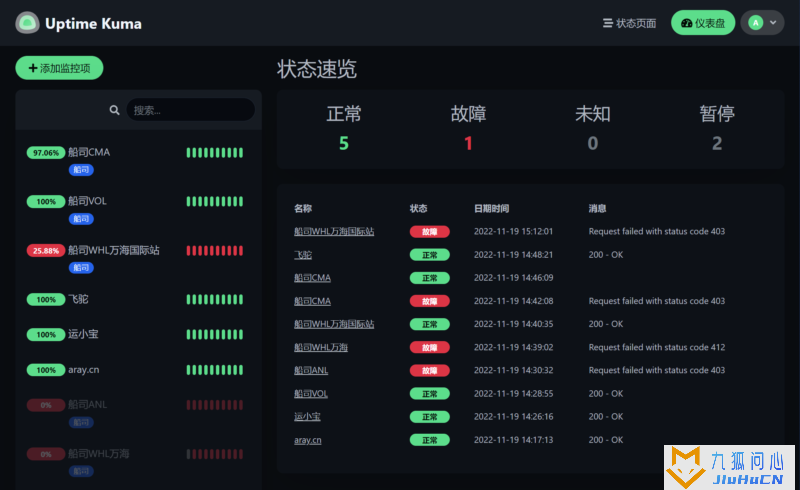The width and height of the screenshot is (800, 490).
Task: Open 船司WHL万海国际站 link at 14:40:35
Action: tap(334, 324)
